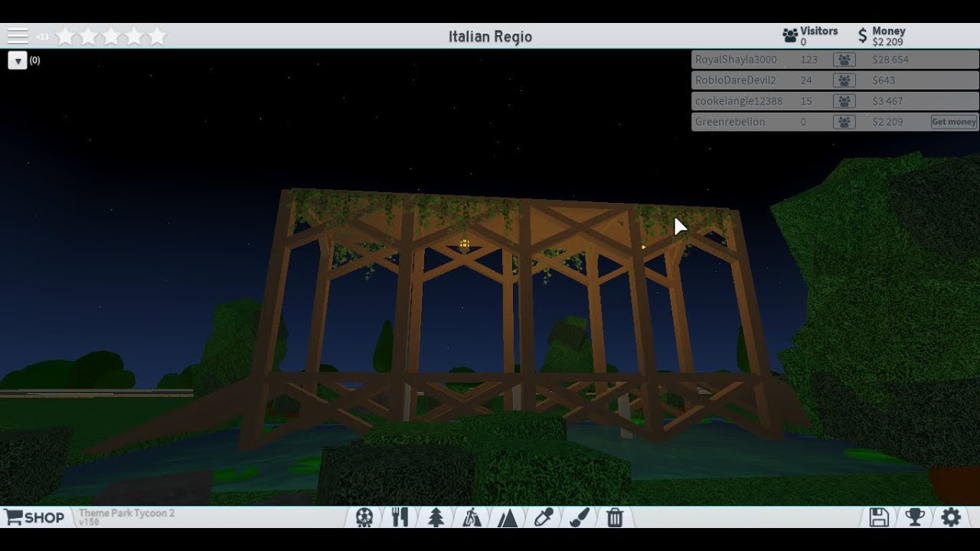980x551 pixels.
Task: Expand the notifications dropdown arrow
Action: [18, 60]
